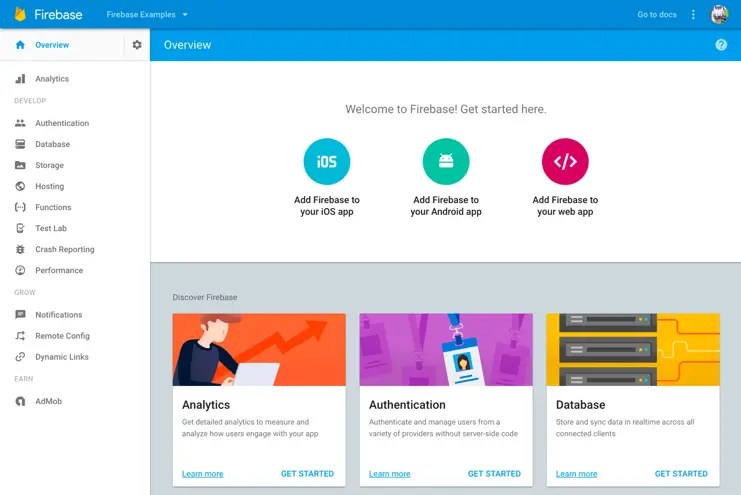This screenshot has width=741, height=495.
Task: Click the Functions brackets icon
Action: [x=20, y=207]
